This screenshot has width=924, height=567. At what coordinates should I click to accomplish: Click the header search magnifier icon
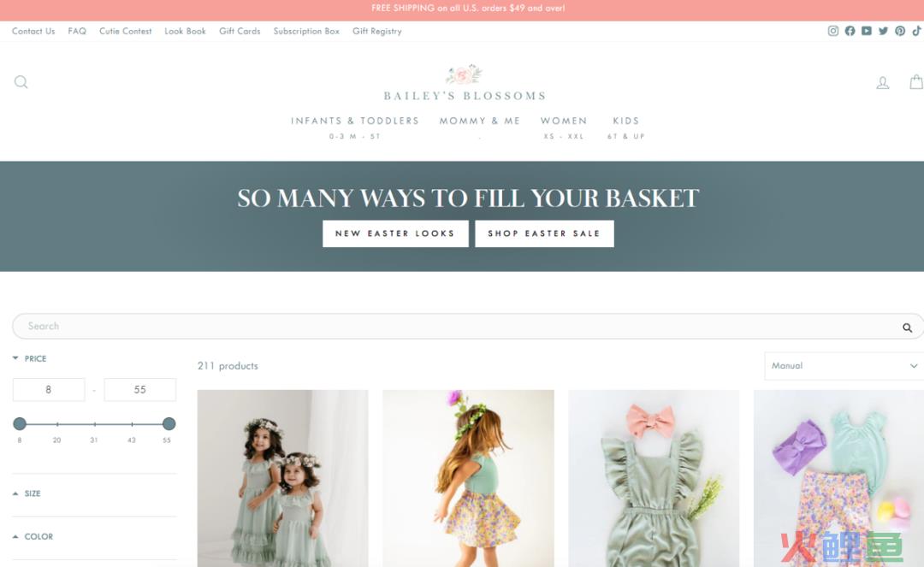click(21, 82)
